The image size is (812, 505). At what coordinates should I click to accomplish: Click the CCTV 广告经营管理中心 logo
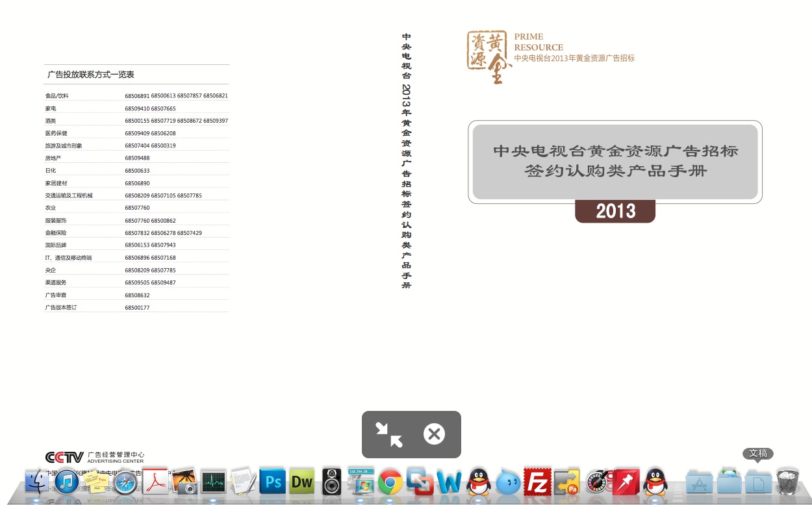[x=95, y=458]
